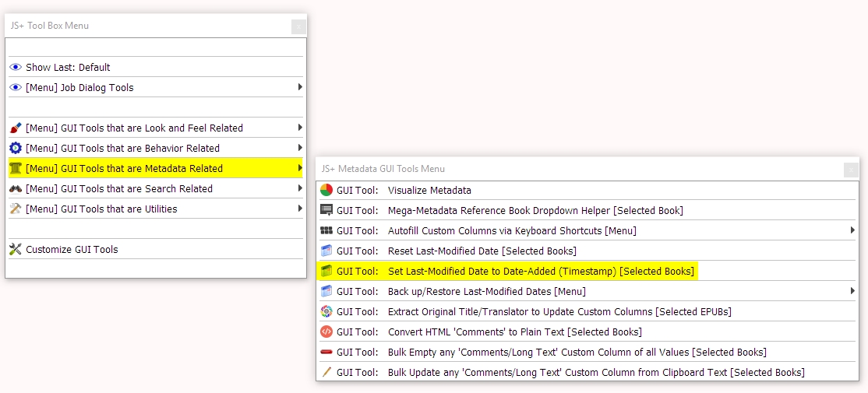Expand the Behavior Related submenu arrow
Viewport: 868px width, 393px height.
click(x=299, y=148)
